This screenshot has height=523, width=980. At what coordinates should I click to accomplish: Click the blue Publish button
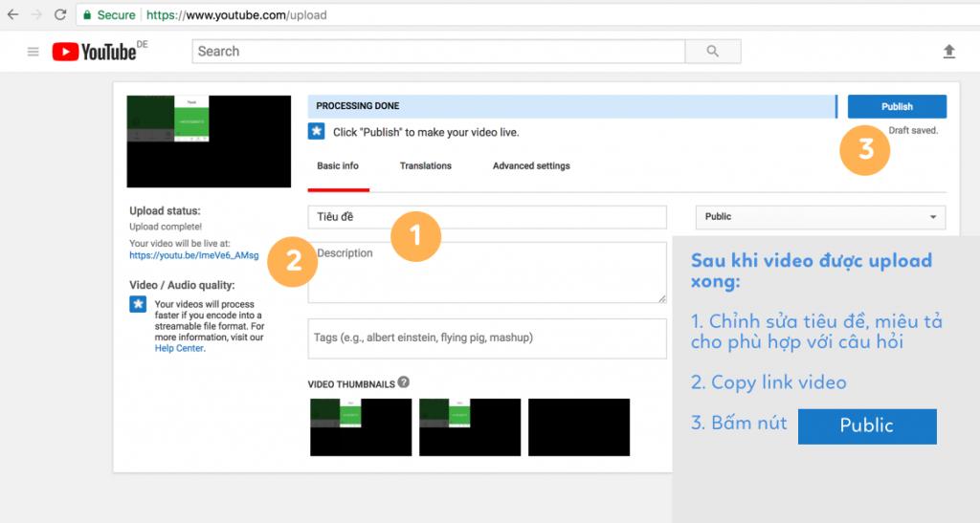click(x=897, y=106)
